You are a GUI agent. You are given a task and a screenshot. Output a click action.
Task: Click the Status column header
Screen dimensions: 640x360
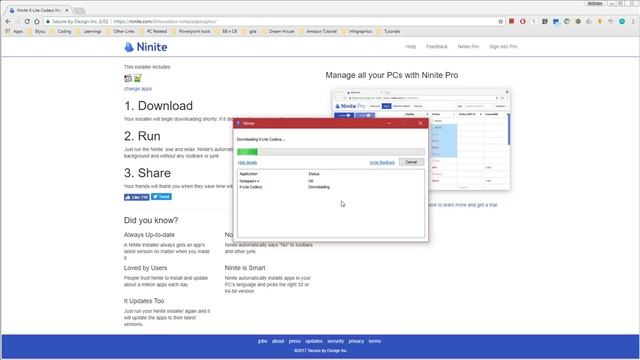click(x=314, y=174)
